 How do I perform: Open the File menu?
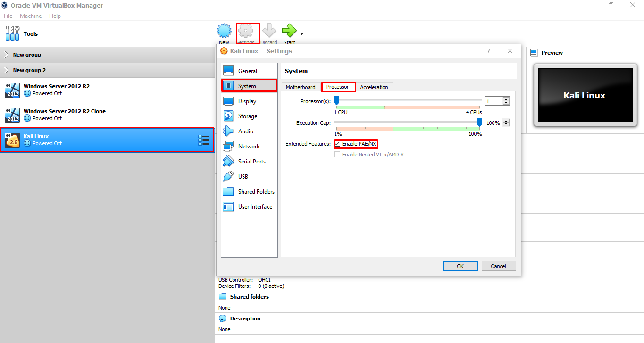pyautogui.click(x=8, y=16)
